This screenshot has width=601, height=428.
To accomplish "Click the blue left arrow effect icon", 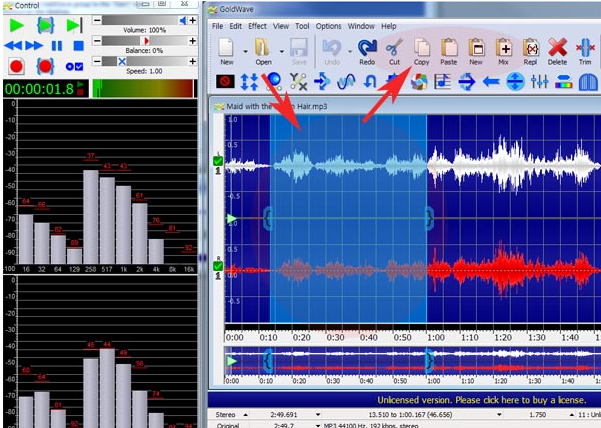I will pos(491,82).
